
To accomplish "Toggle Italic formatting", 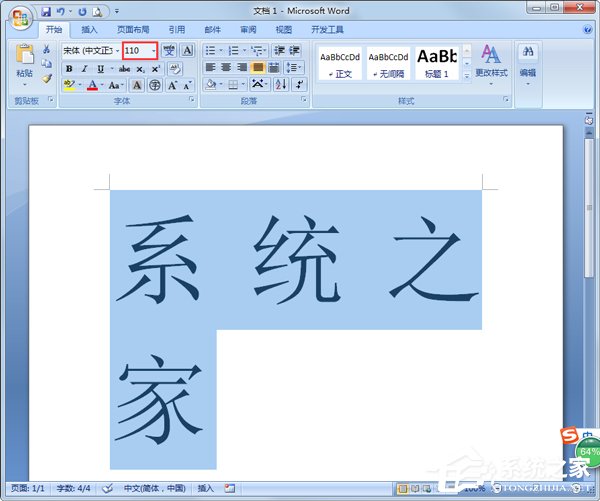I will tap(84, 68).
